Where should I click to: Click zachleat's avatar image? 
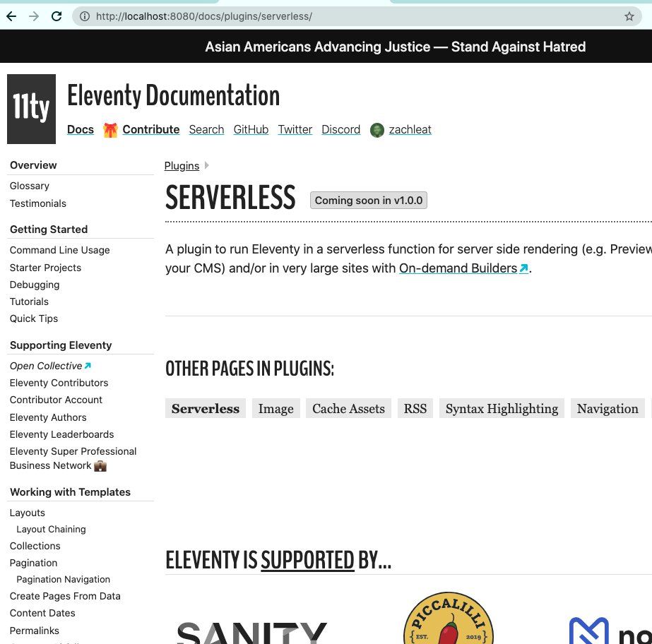[377, 130]
